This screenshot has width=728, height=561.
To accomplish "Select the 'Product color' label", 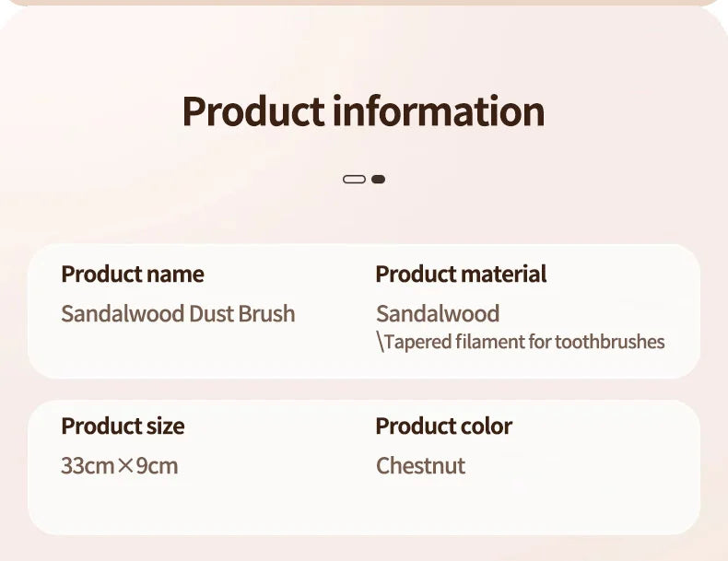I will click(443, 427).
